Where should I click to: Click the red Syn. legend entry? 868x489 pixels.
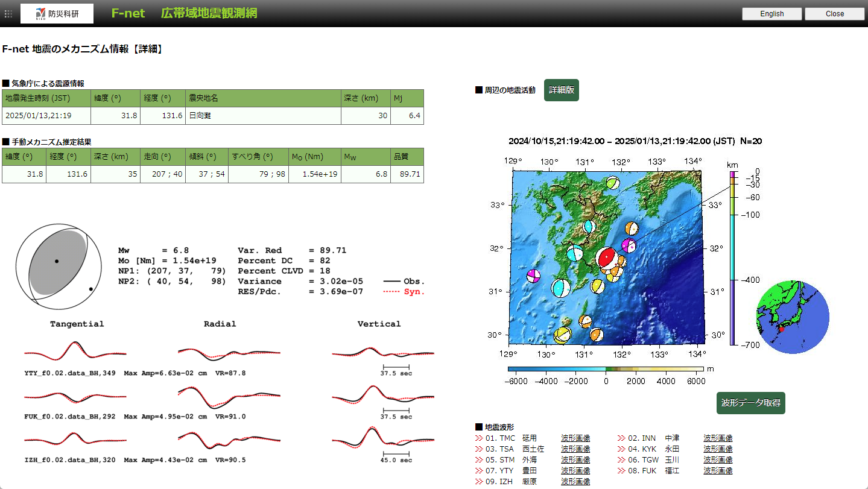405,292
